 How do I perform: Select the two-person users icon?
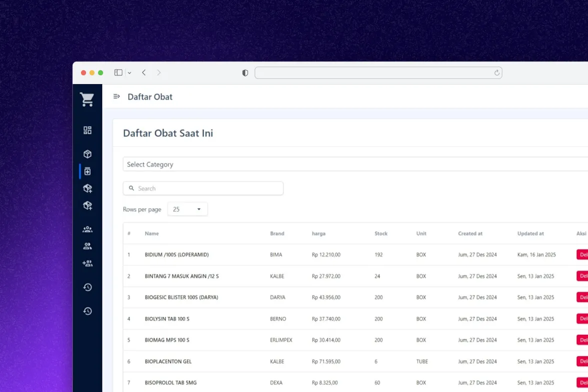pyautogui.click(x=87, y=246)
